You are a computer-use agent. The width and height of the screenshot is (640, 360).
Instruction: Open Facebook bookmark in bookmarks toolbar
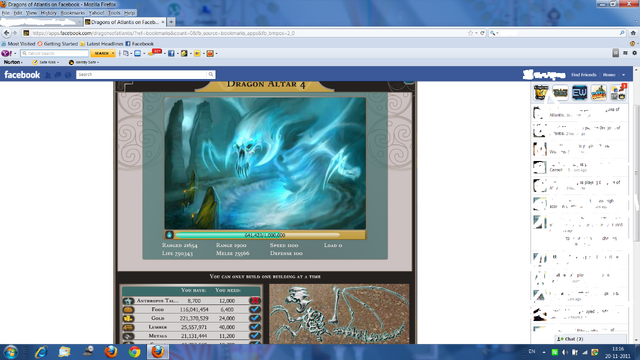pos(140,44)
